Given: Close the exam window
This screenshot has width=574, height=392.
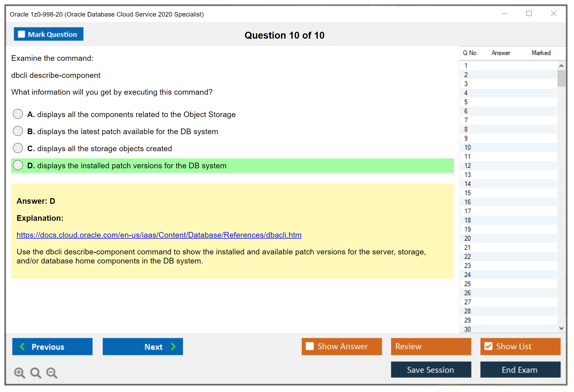Looking at the screenshot, I should point(553,14).
